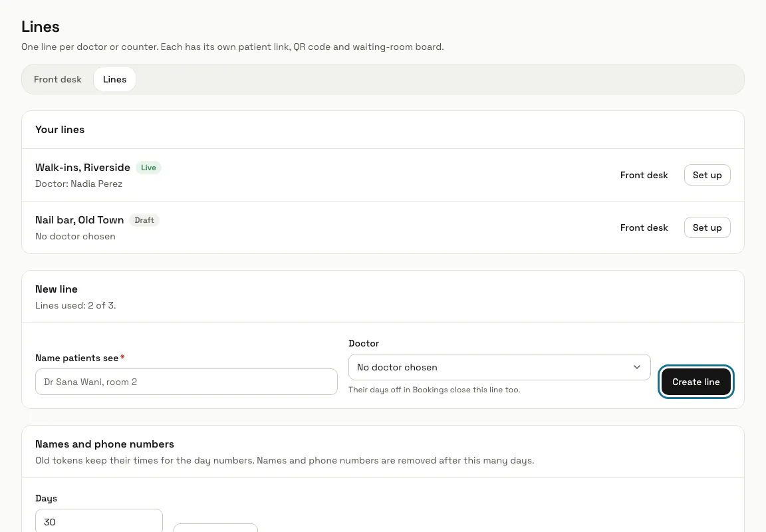Click the Walk-ins, Riverside line name
766x532 pixels.
coord(82,168)
